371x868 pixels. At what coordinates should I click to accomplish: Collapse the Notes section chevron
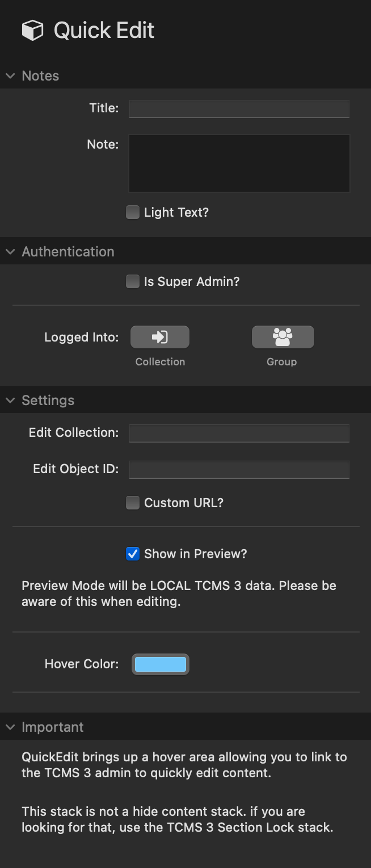click(10, 76)
